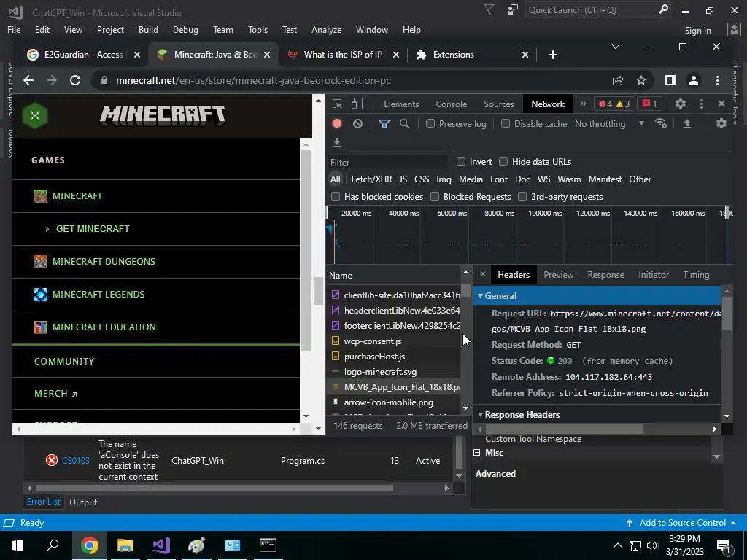The height and width of the screenshot is (560, 747).
Task: Open the network conditions wifi icon
Action: [661, 123]
